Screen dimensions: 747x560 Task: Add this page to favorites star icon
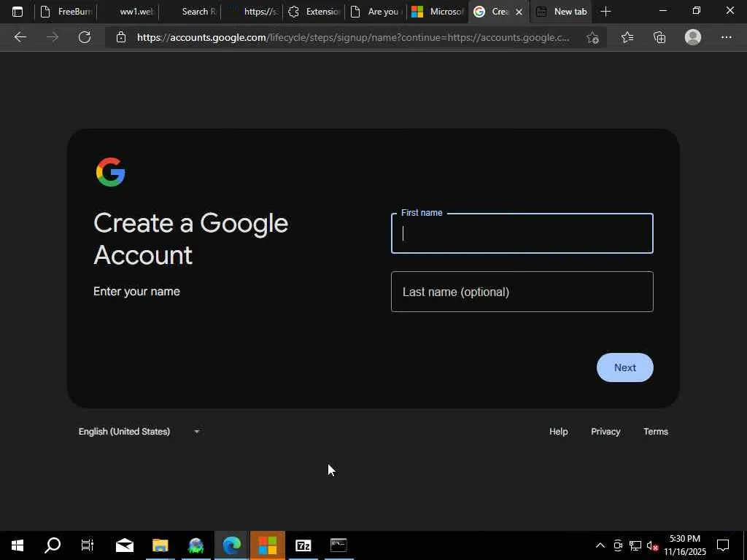(592, 37)
